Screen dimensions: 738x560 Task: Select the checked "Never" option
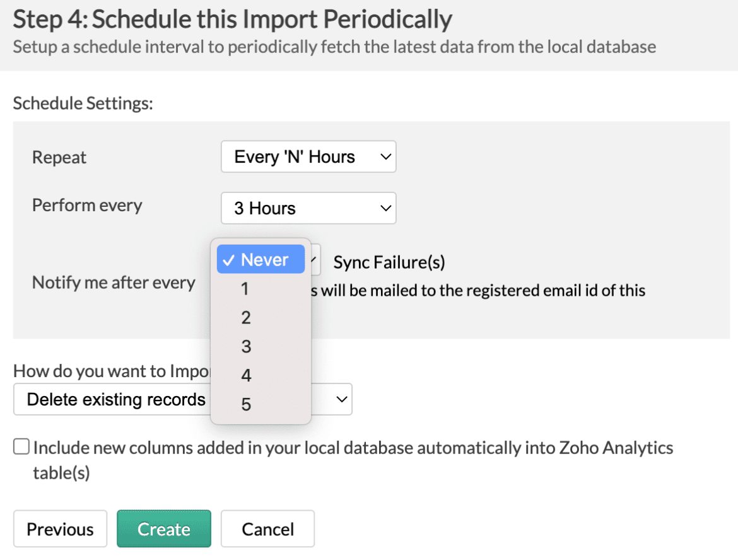[261, 260]
